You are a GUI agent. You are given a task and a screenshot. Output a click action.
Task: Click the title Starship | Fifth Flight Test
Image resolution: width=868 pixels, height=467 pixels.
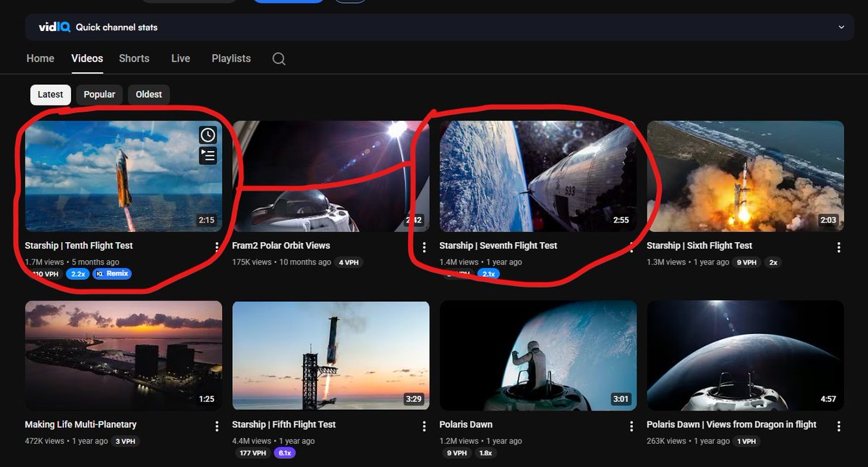click(284, 425)
